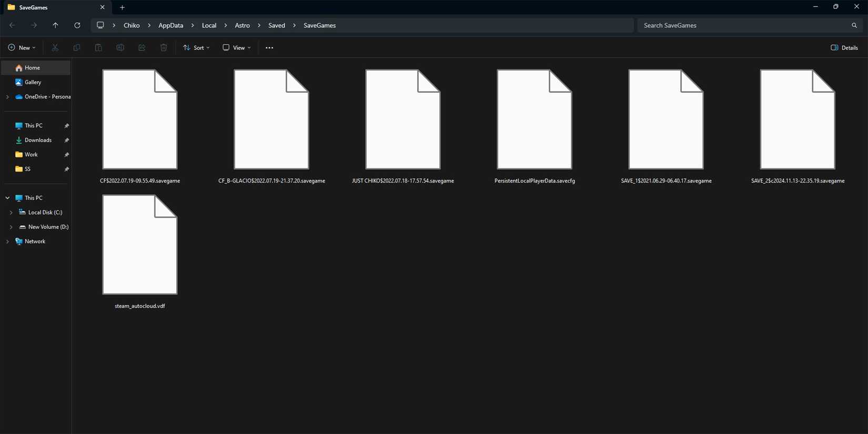868x434 pixels.
Task: Select the JUST CHIKO savegame file icon
Action: click(x=403, y=119)
